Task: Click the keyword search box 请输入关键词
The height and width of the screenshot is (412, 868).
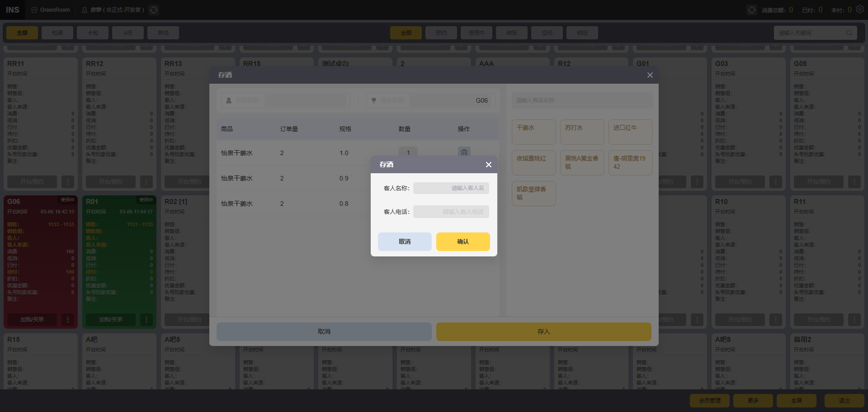Action: click(x=815, y=33)
